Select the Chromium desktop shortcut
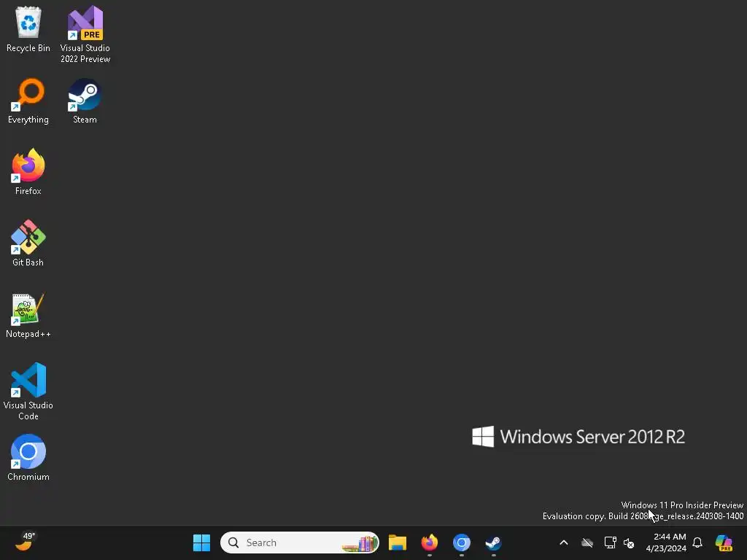 [28, 458]
